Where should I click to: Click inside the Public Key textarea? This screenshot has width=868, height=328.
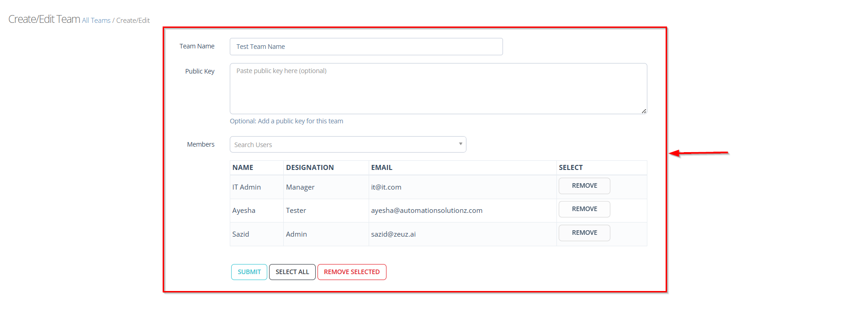click(438, 89)
